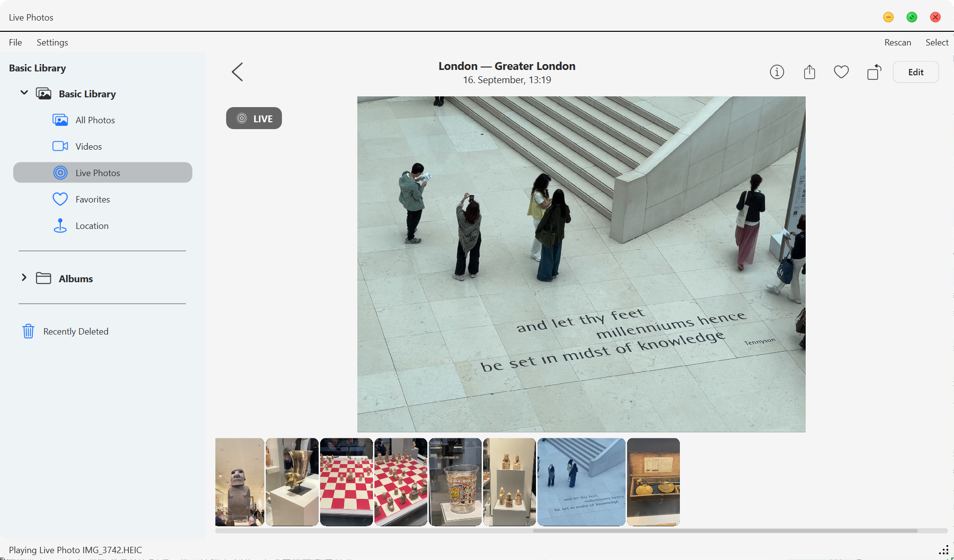954x560 pixels.
Task: Open Recently Deleted items
Action: [75, 331]
